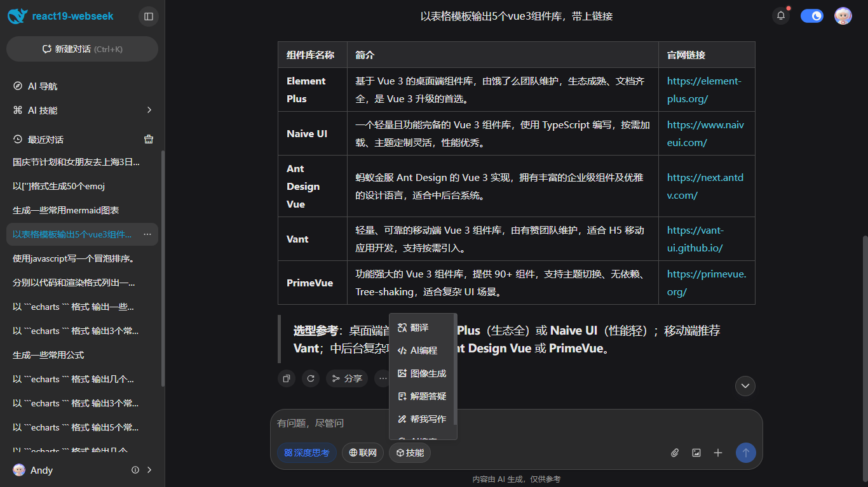The width and height of the screenshot is (868, 487).
Task: Click the Element Plus table cell
Action: [313, 90]
